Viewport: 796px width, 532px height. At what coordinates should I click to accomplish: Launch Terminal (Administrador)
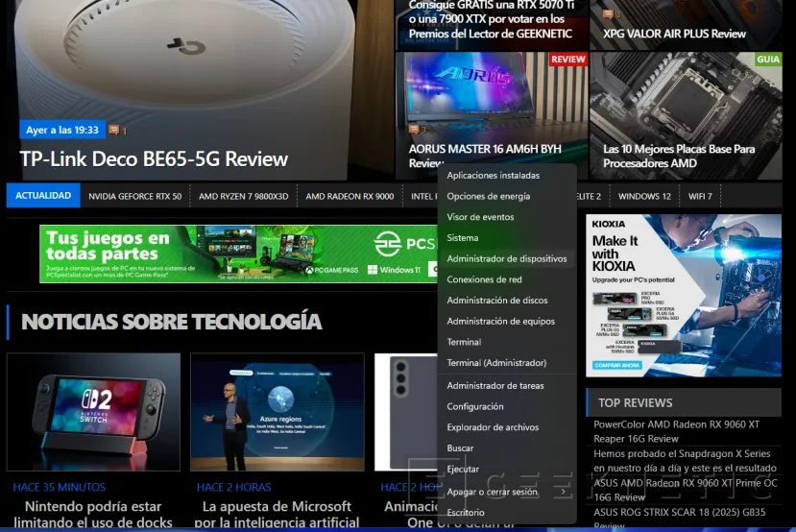point(507,362)
